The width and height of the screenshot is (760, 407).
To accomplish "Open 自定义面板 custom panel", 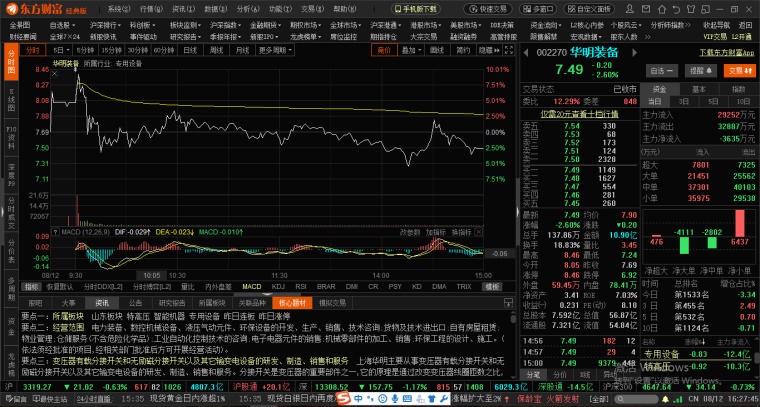I will pos(589,9).
